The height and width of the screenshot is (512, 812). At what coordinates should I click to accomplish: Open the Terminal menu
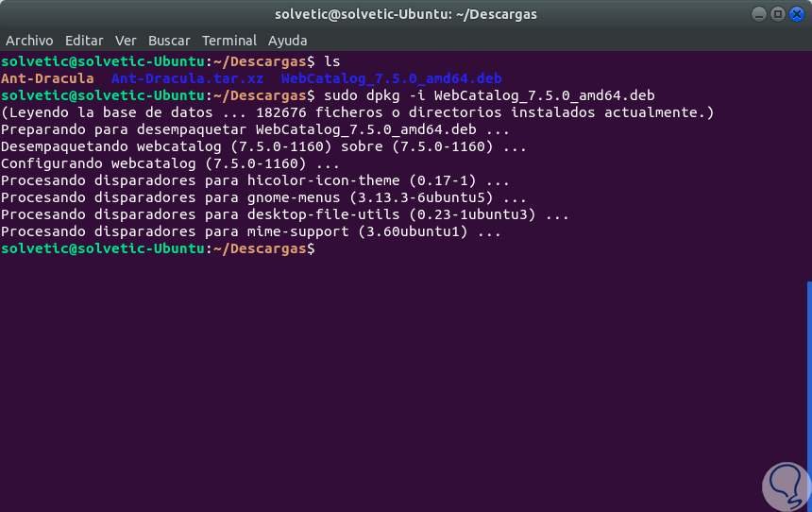tap(228, 41)
